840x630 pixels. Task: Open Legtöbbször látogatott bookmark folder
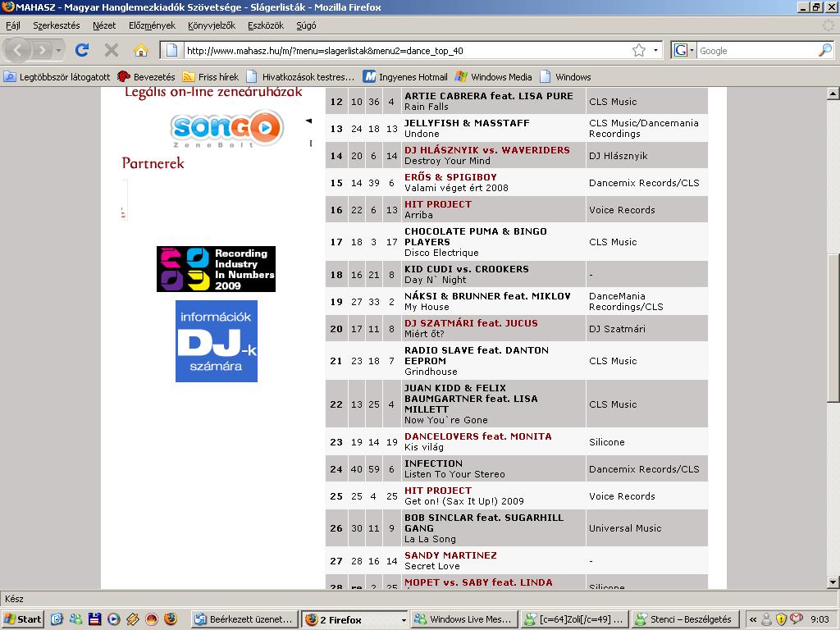tap(57, 76)
